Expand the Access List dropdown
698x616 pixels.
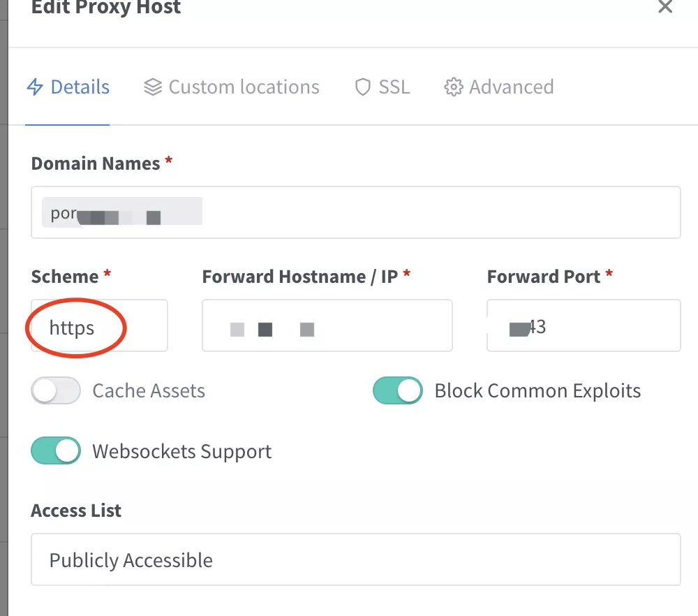tap(355, 560)
